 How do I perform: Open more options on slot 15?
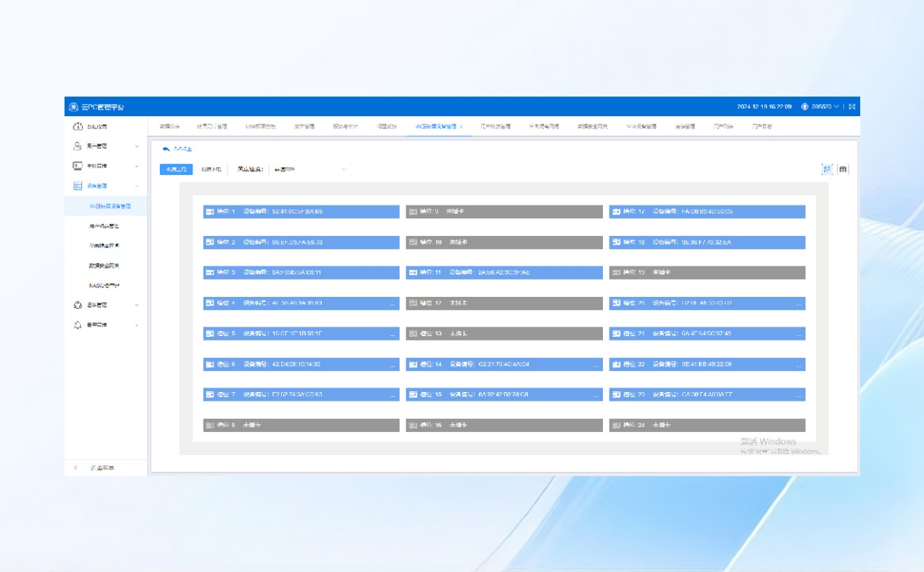596,396
